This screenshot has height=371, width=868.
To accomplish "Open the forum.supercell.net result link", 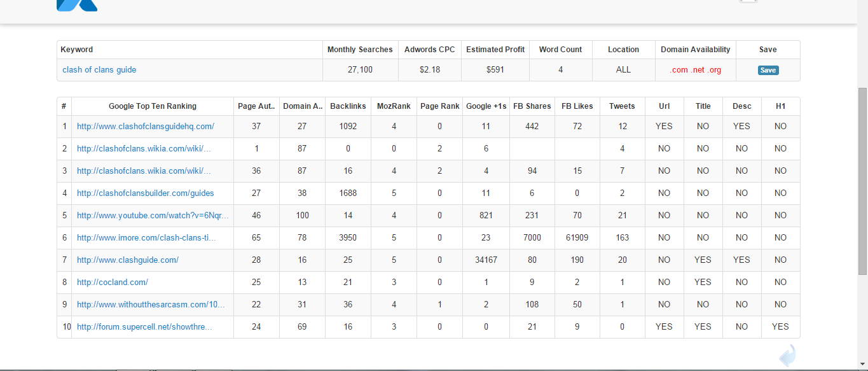I will point(144,326).
